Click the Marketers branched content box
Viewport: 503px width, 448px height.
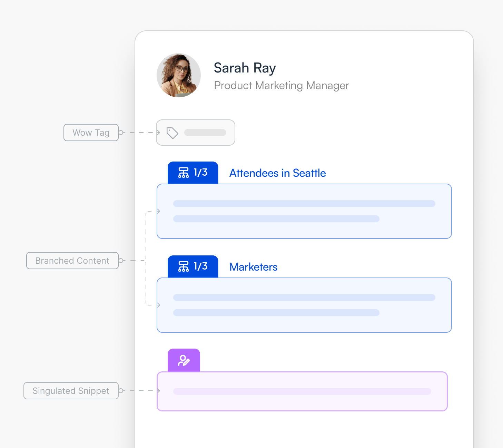(x=304, y=305)
